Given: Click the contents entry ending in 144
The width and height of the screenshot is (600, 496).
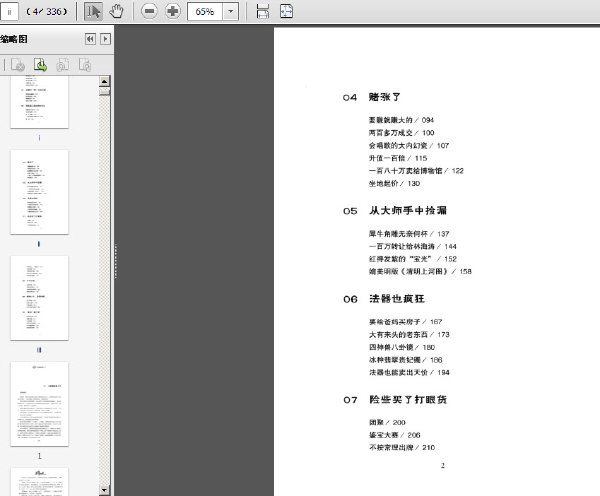Looking at the screenshot, I should coord(412,246).
